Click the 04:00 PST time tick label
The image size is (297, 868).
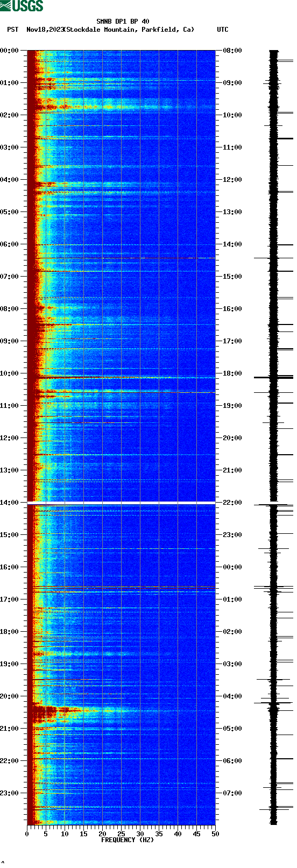coord(10,180)
